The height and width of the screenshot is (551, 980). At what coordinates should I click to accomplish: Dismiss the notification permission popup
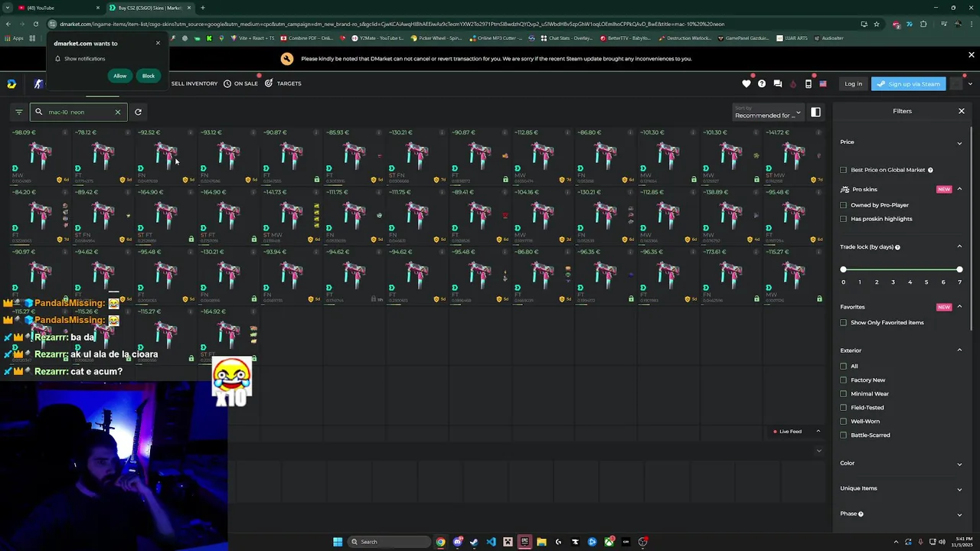tap(158, 43)
